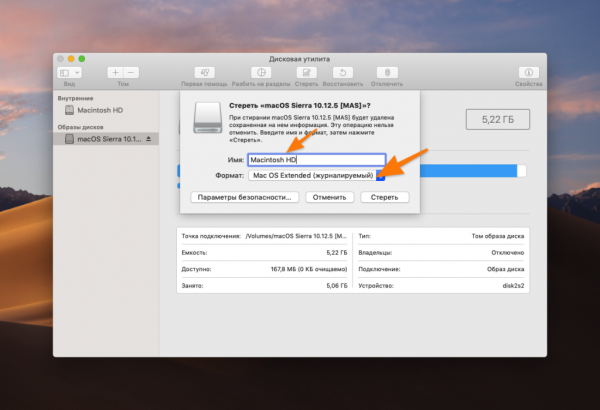The width and height of the screenshot is (600, 410).
Task: Expand the View dropdown chevron
Action: (77, 72)
